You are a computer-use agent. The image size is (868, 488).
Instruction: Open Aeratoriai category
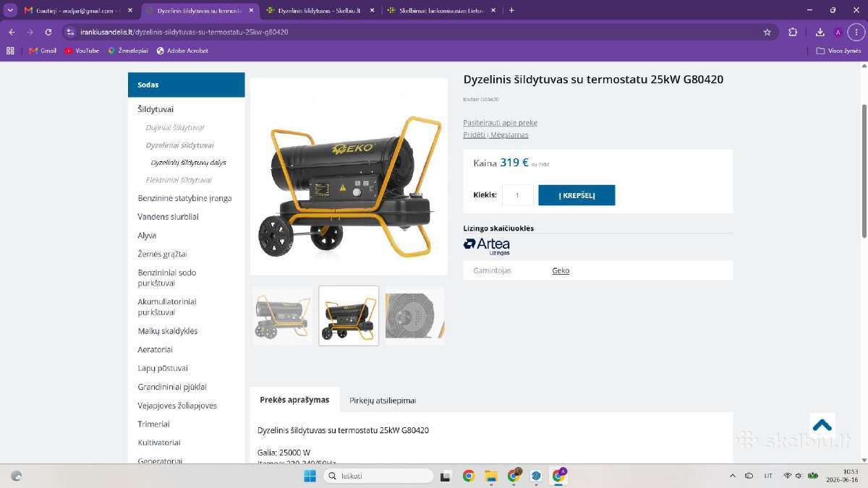(155, 350)
